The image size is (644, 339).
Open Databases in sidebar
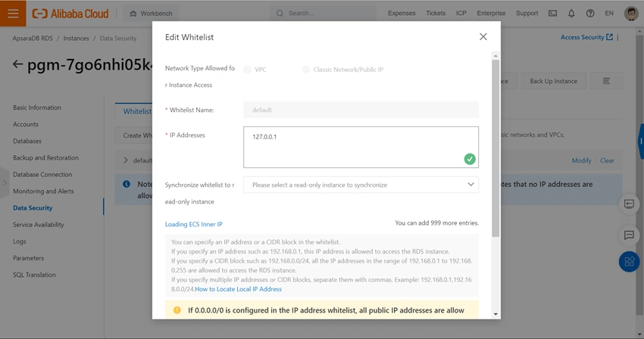[x=27, y=142]
